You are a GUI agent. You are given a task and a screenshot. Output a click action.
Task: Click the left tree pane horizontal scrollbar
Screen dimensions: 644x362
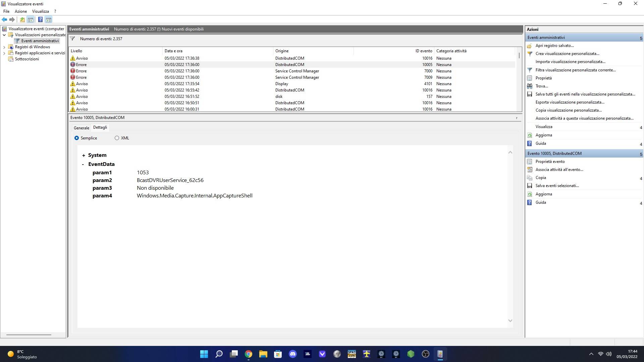(29, 335)
